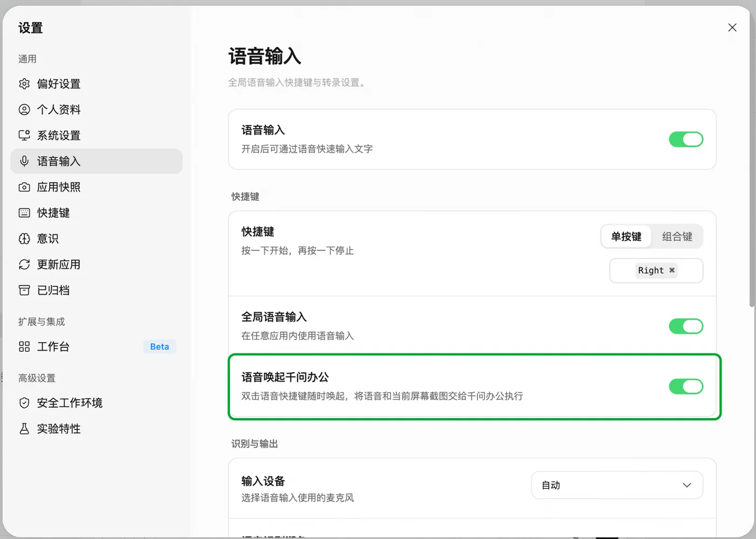Open 个人资料 settings page

[x=96, y=110]
